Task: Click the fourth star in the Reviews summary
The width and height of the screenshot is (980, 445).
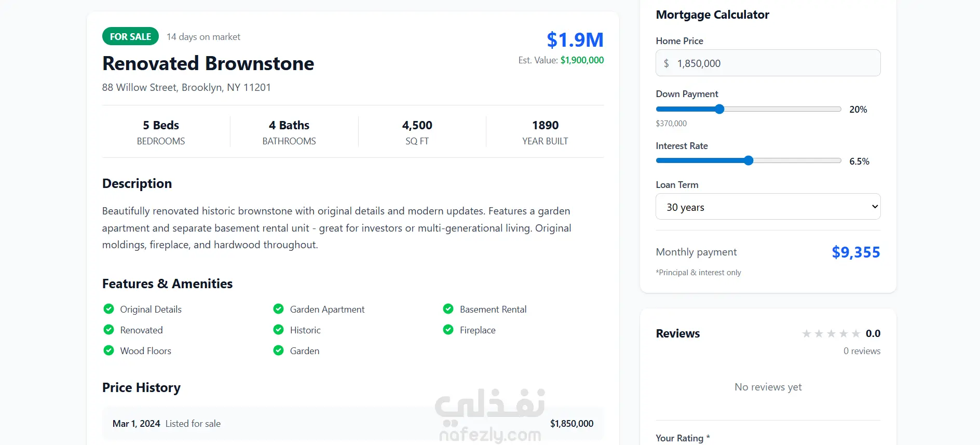Action: [843, 333]
